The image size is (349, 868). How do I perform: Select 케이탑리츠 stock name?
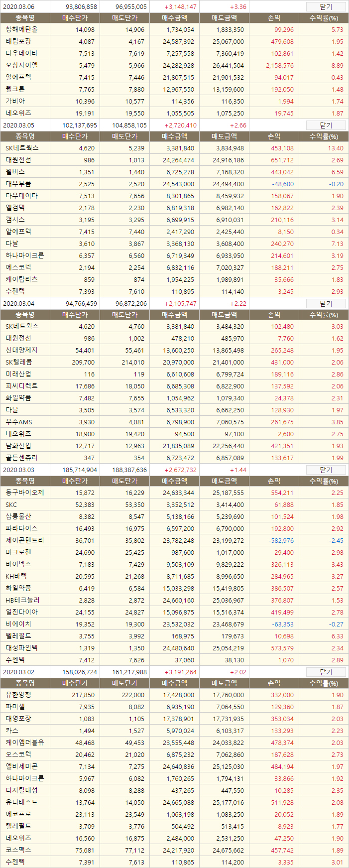pos(21,279)
